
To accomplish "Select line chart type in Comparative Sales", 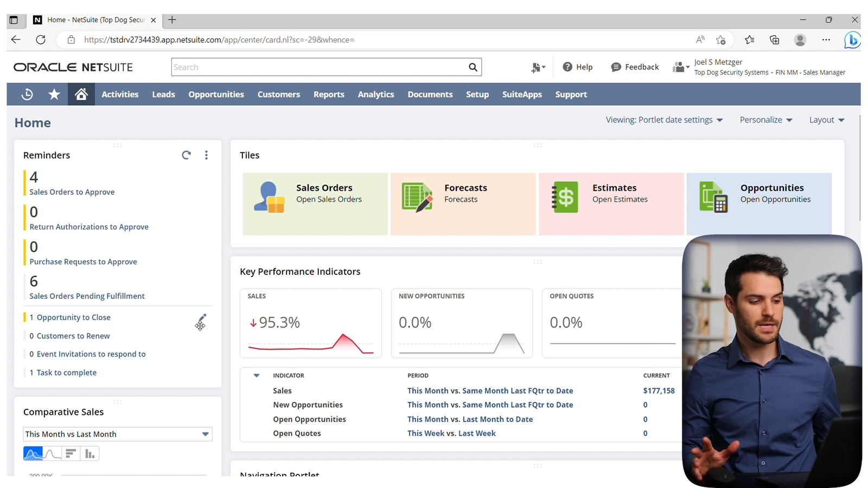I will [x=52, y=454].
